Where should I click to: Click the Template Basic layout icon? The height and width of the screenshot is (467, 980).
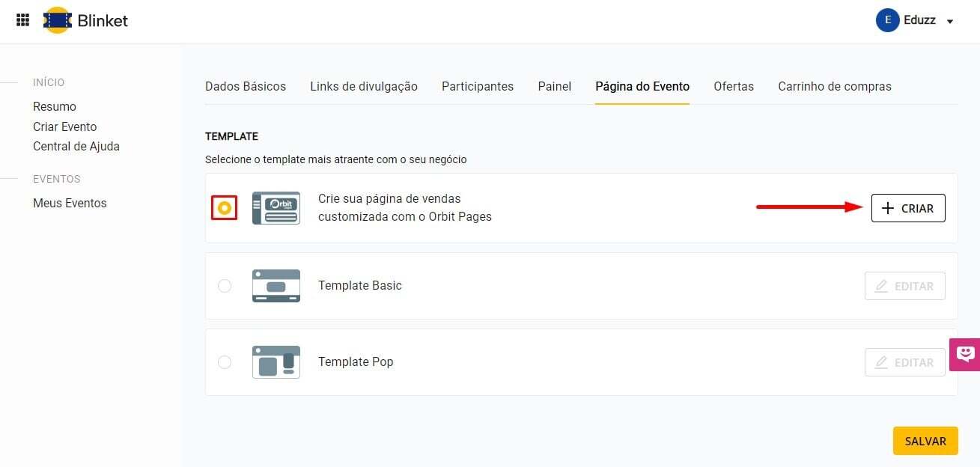tap(276, 286)
